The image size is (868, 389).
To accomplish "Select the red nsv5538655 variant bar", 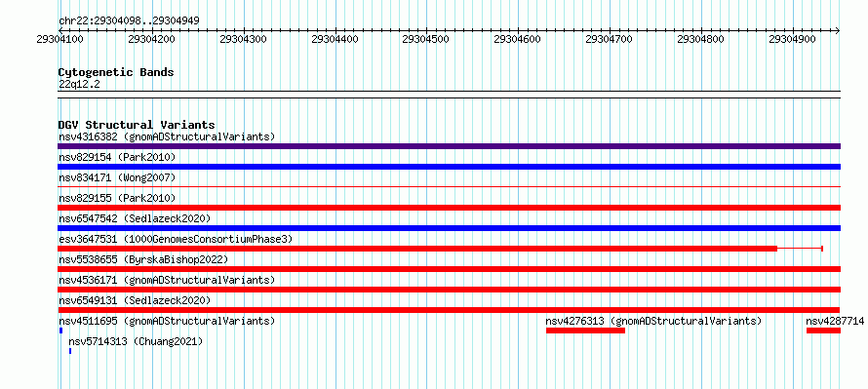I will 449,269.
